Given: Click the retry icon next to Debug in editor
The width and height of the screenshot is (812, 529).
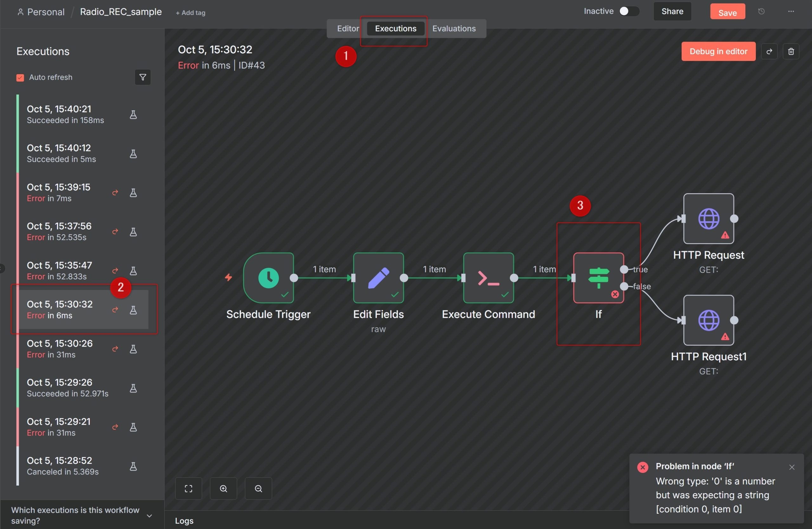Looking at the screenshot, I should [x=769, y=51].
